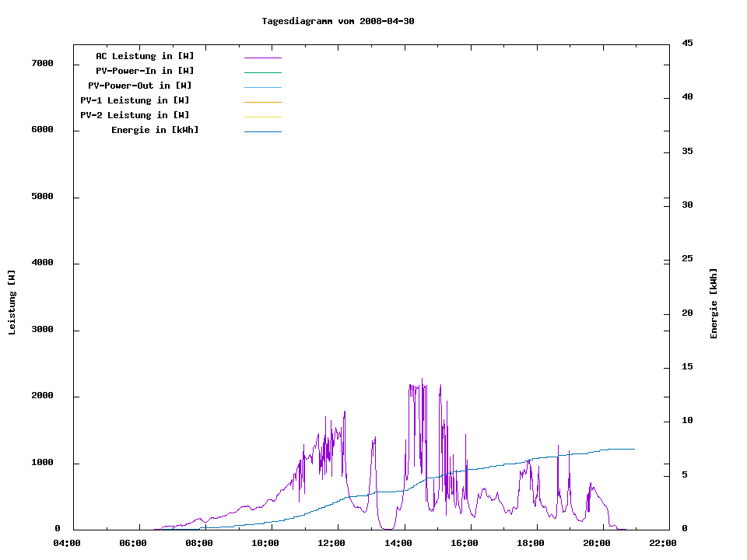Screen dimensions: 747x560
Task: Select the AC Leistung in [W] legend label
Action: 145,56
